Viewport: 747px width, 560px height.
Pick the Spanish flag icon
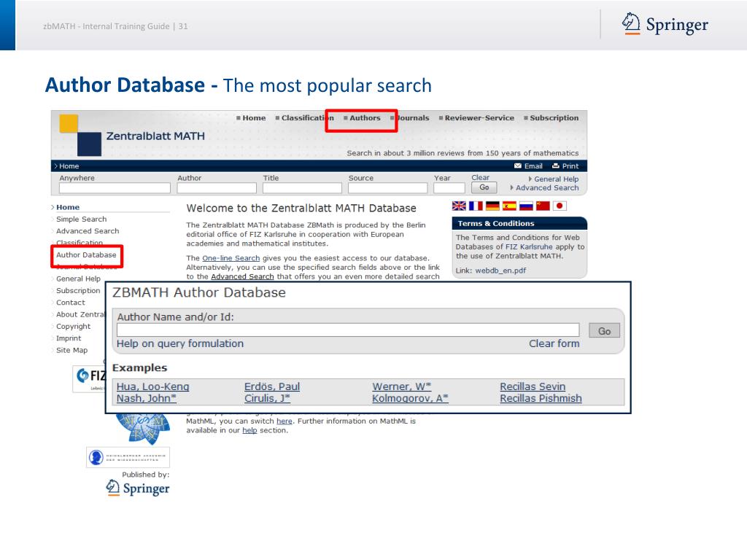509,206
